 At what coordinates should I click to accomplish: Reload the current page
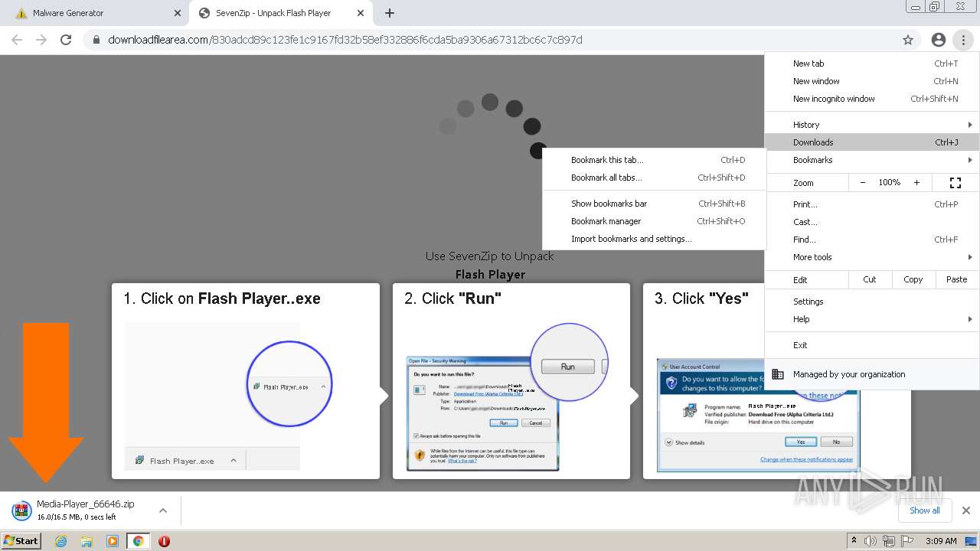click(x=66, y=40)
